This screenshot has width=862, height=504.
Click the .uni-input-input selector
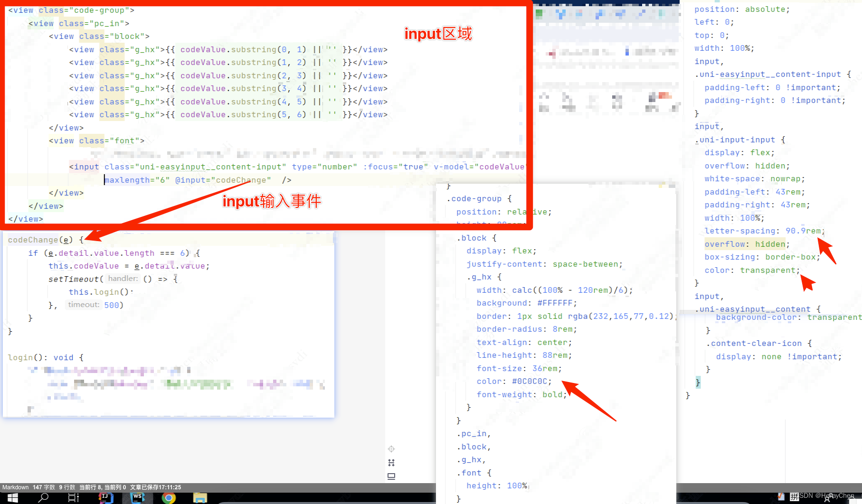pyautogui.click(x=734, y=140)
